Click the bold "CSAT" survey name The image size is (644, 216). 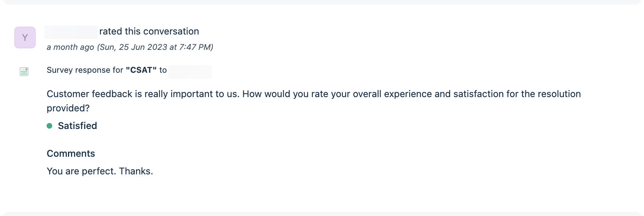(141, 70)
